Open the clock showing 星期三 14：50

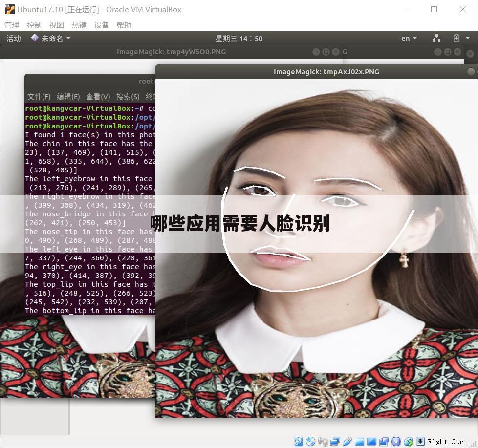[239, 39]
